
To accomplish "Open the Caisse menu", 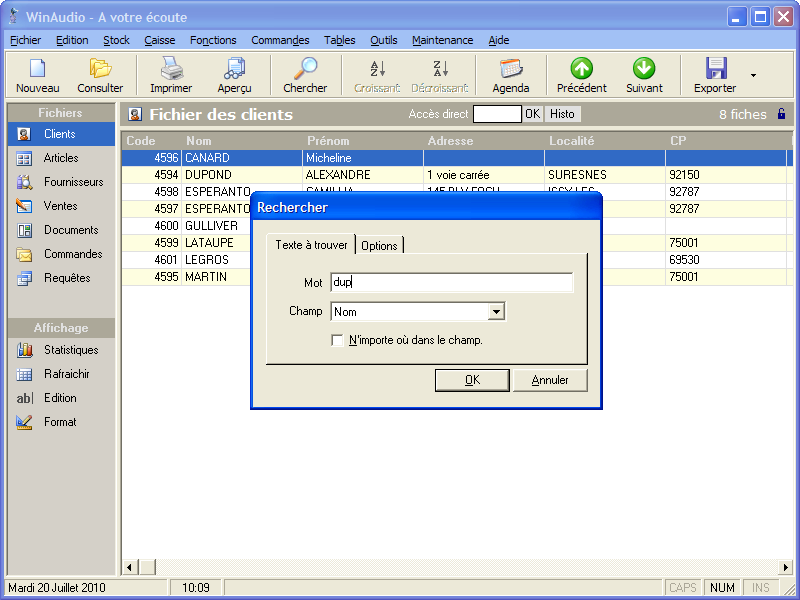I will pyautogui.click(x=159, y=40).
